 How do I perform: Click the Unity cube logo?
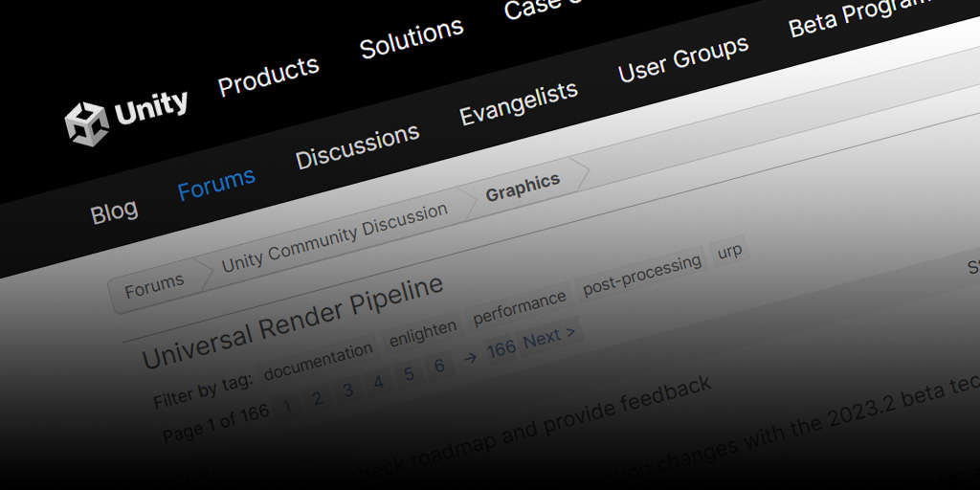coord(86,122)
